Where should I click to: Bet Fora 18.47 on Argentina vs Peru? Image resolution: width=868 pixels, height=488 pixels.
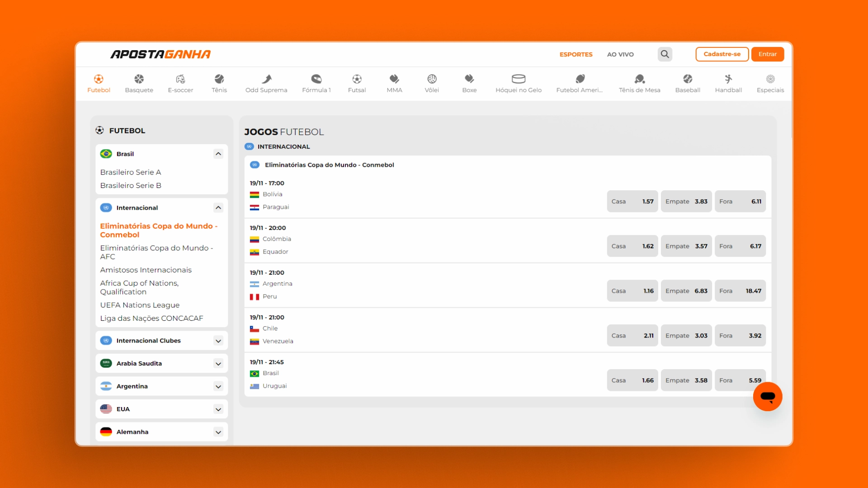pyautogui.click(x=740, y=291)
